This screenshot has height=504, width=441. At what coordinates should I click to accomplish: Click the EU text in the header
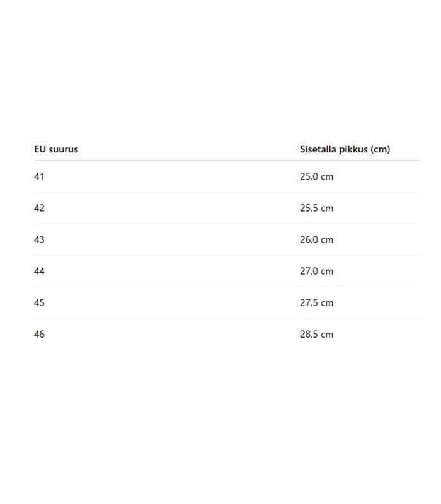coord(40,149)
